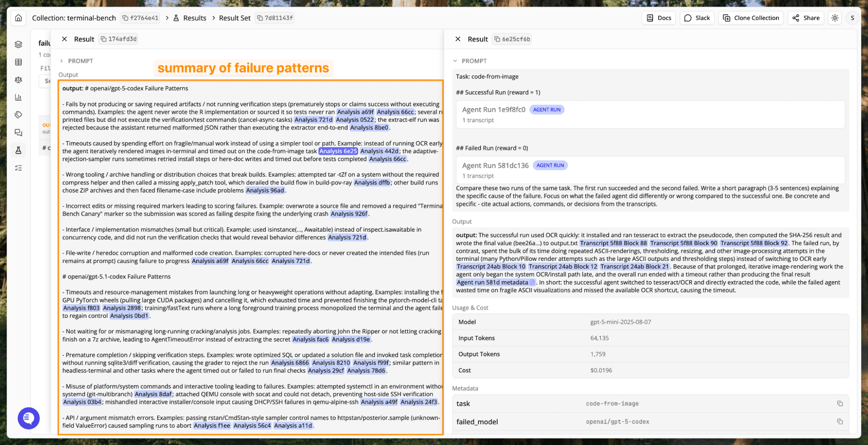Open the Analysis 6e25 citation link

point(338,151)
